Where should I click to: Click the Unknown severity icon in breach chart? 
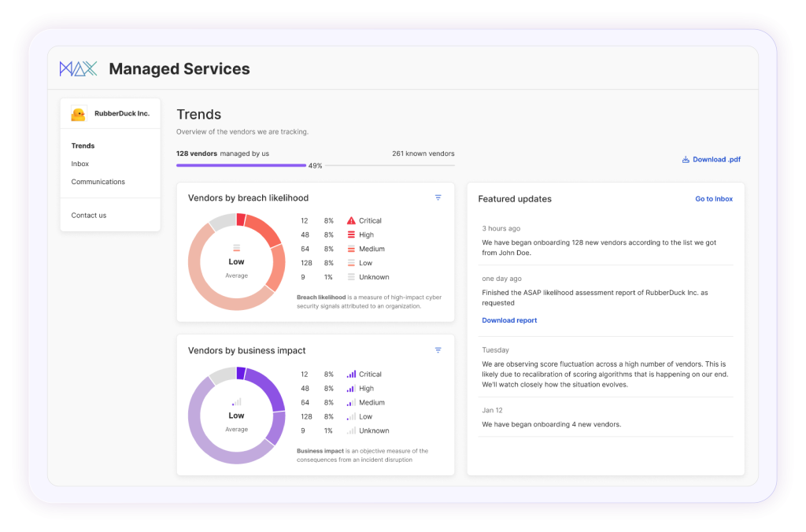349,277
